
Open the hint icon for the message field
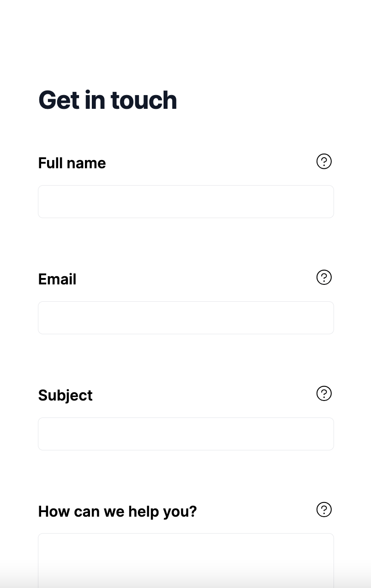coord(324,510)
